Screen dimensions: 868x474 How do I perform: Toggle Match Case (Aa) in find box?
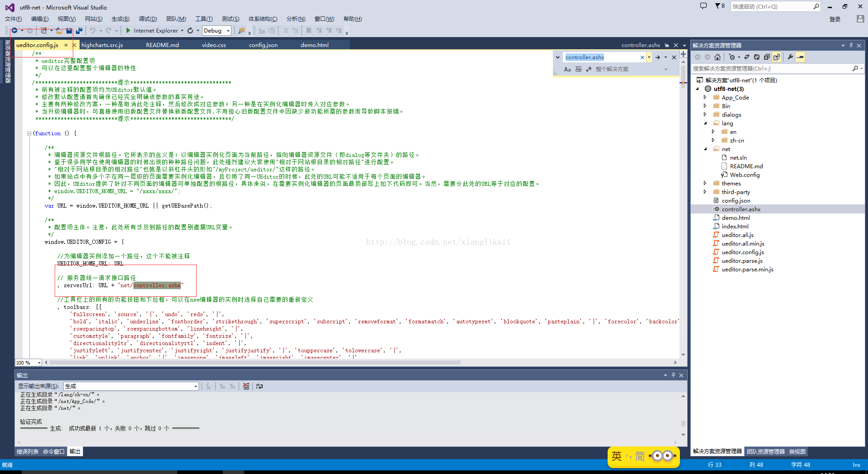(x=567, y=69)
